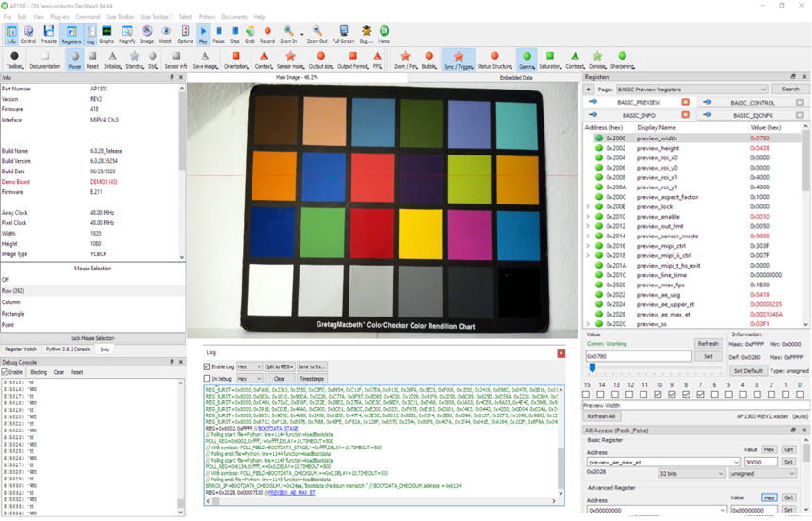The width and height of the screenshot is (812, 521).
Task: Open the Python menu
Action: click(x=206, y=17)
